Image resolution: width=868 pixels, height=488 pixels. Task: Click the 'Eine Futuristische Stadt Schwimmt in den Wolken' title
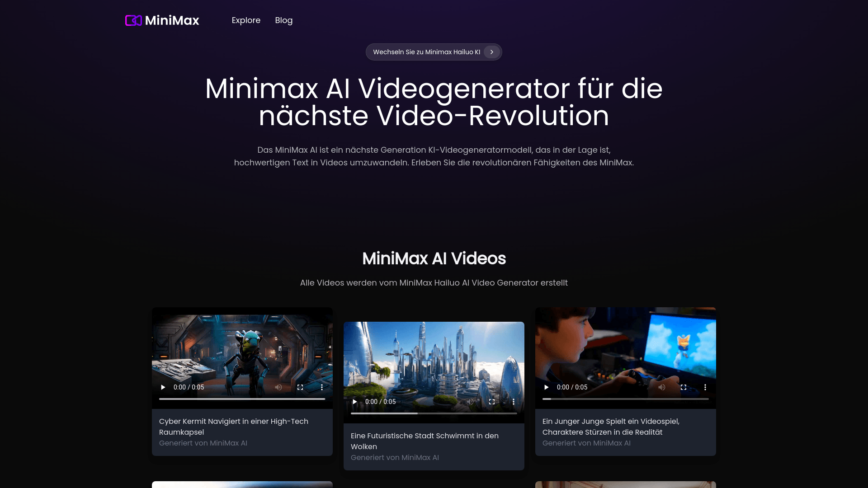(x=425, y=441)
